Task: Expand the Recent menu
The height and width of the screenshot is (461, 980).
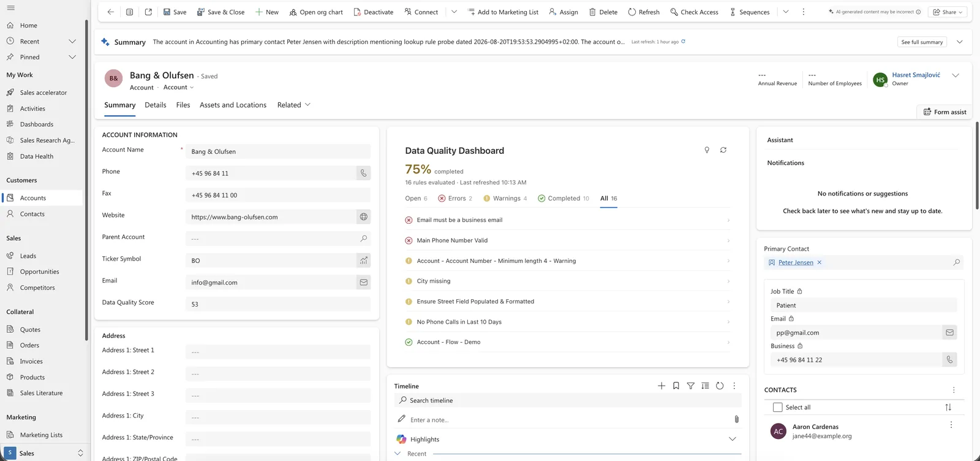Action: coord(72,41)
